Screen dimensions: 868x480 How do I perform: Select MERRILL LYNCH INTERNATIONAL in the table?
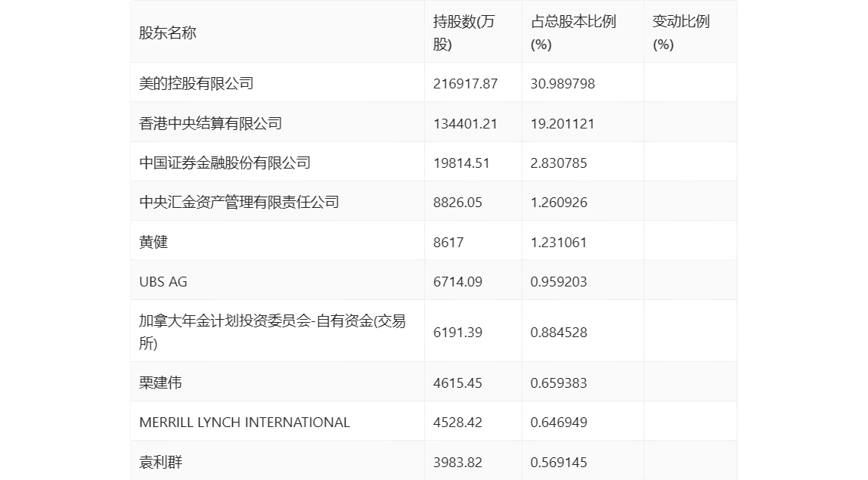tap(244, 423)
